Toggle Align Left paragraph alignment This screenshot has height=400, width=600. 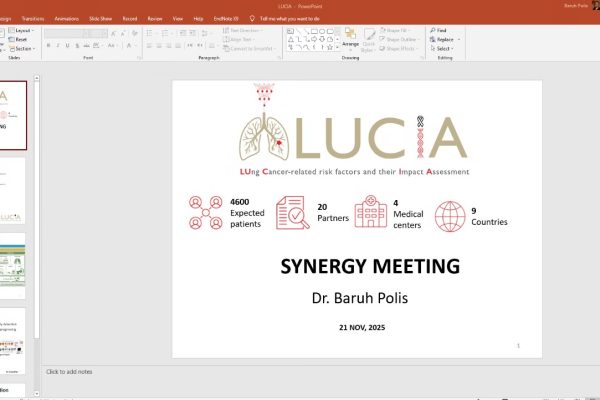click(x=149, y=46)
